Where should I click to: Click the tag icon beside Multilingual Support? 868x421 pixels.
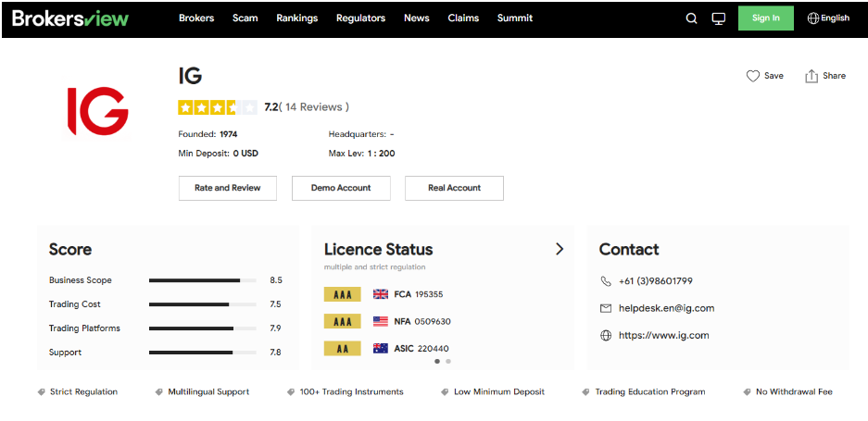tap(159, 391)
